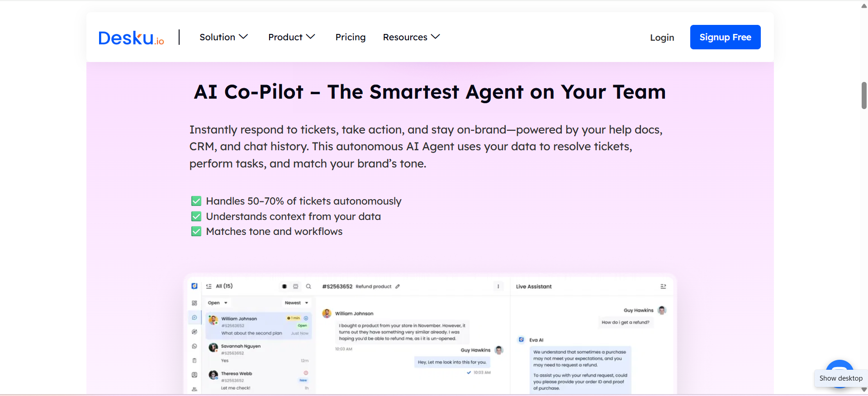Click William Johnson's avatar in the ticket list

click(213, 320)
